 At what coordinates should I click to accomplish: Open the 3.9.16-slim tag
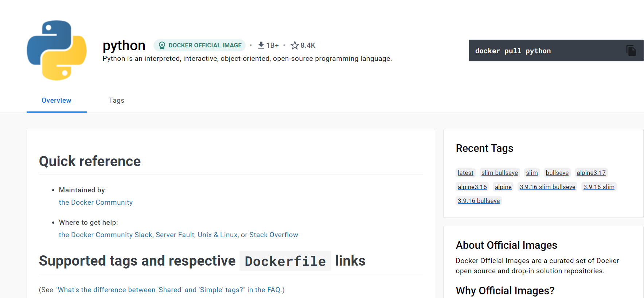click(x=599, y=187)
